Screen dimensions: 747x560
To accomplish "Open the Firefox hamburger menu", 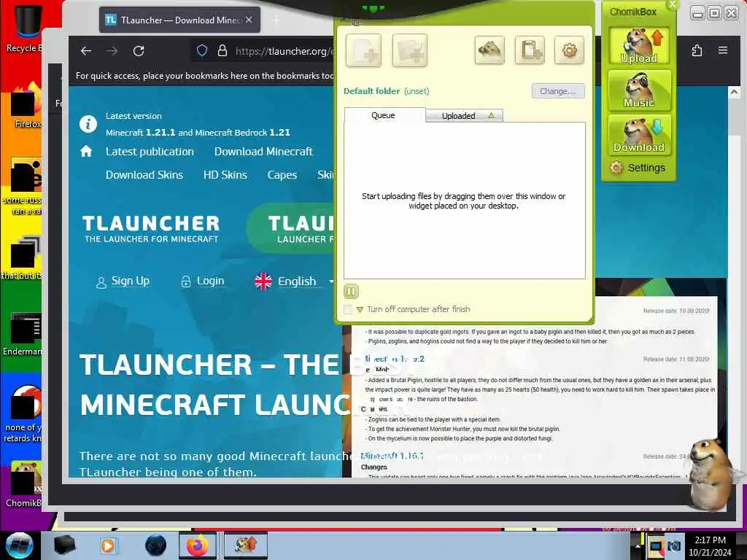I will (x=723, y=50).
